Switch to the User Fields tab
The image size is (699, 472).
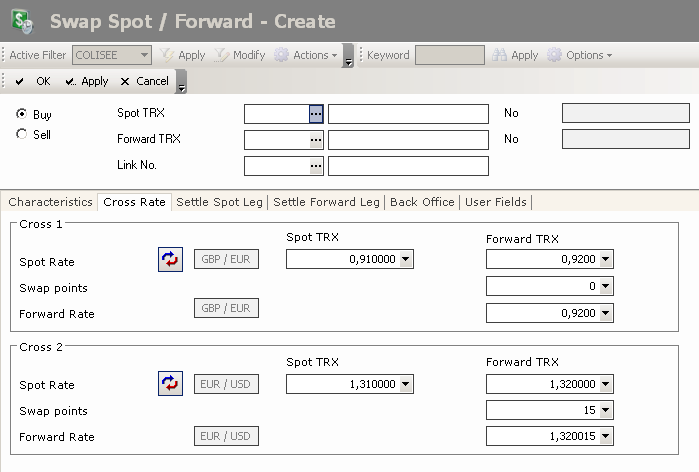tap(496, 202)
